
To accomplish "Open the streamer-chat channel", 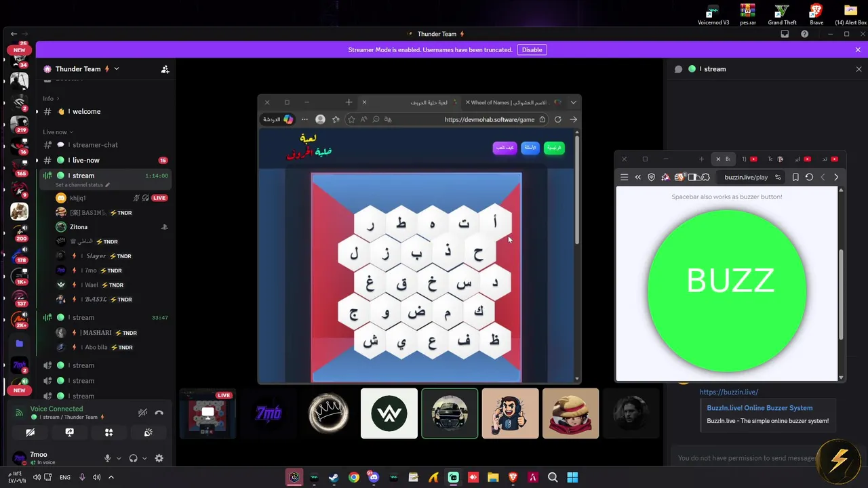I will (105, 144).
